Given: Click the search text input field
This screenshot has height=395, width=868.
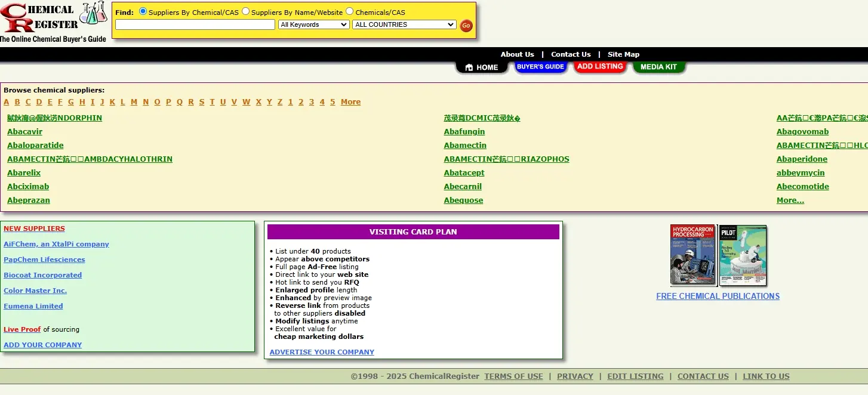Looking at the screenshot, I should pyautogui.click(x=195, y=24).
